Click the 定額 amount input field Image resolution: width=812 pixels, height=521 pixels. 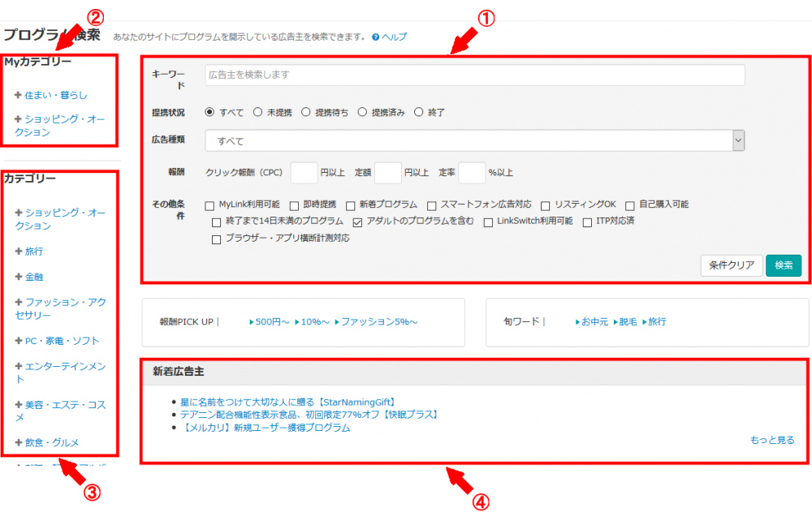[x=388, y=173]
